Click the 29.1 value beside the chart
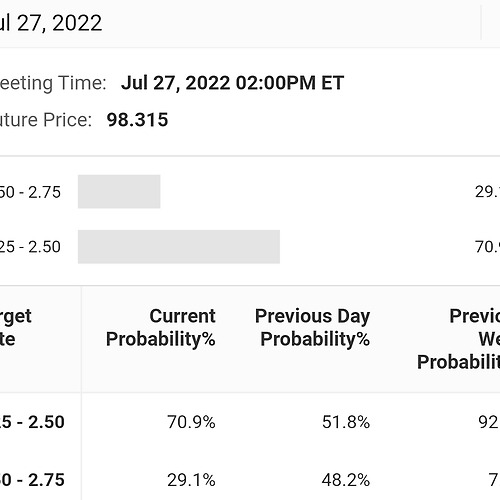Image resolution: width=500 pixels, height=500 pixels. click(487, 192)
